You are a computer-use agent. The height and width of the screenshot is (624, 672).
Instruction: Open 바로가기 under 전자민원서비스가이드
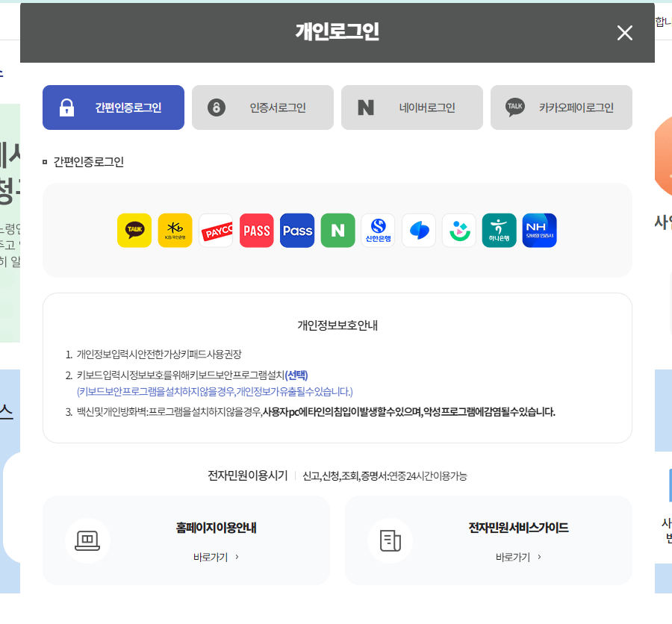tap(519, 557)
